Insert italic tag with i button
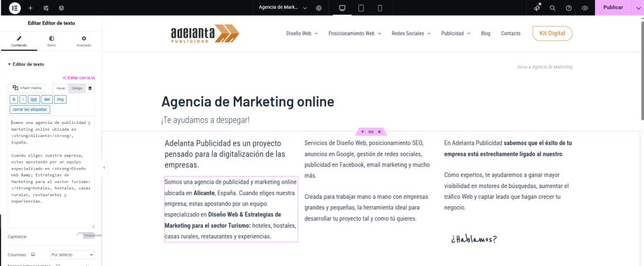Image resolution: width=644 pixels, height=266 pixels. (x=23, y=99)
